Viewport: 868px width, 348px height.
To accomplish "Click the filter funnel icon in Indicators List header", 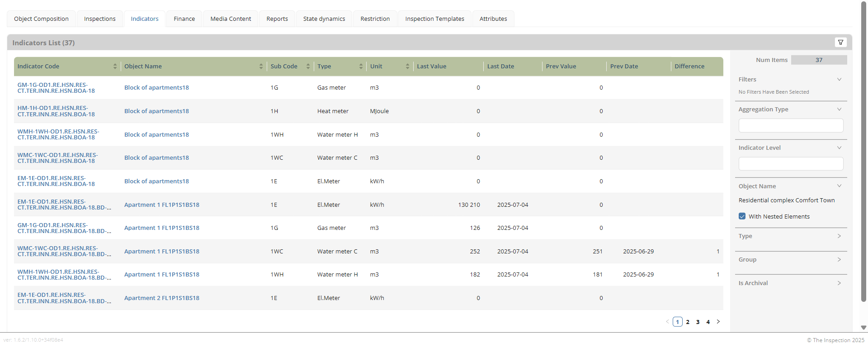I will click(840, 43).
